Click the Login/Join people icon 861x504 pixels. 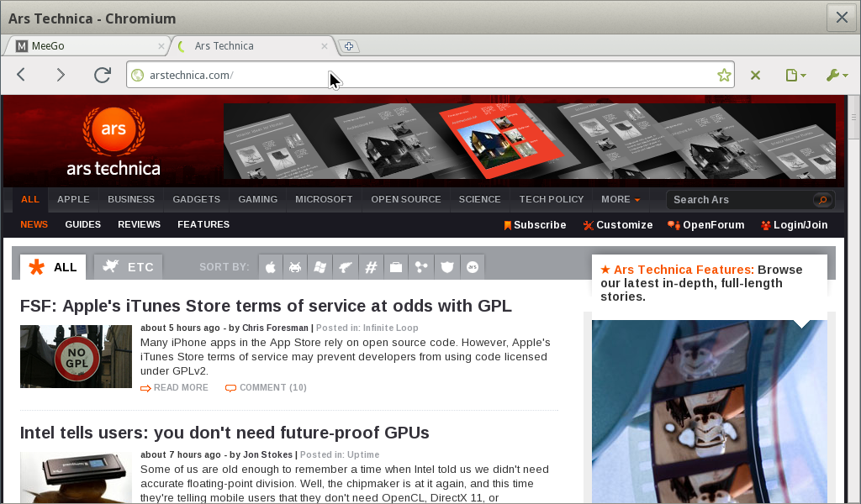[x=765, y=225]
